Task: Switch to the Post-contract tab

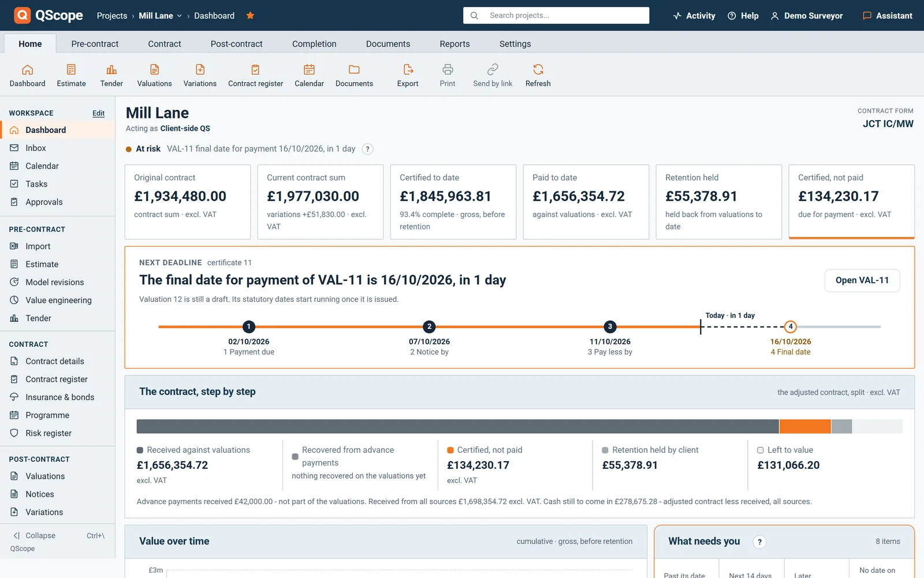Action: click(236, 44)
